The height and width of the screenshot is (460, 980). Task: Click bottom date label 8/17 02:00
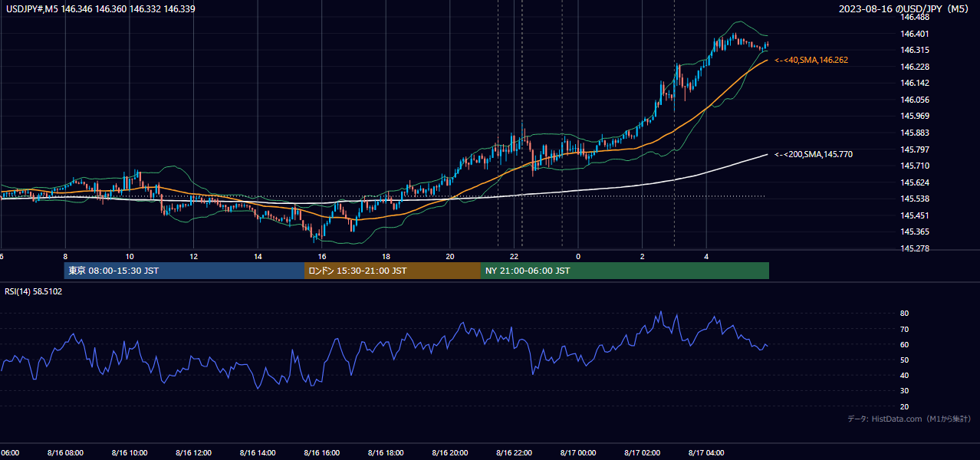[x=642, y=453]
